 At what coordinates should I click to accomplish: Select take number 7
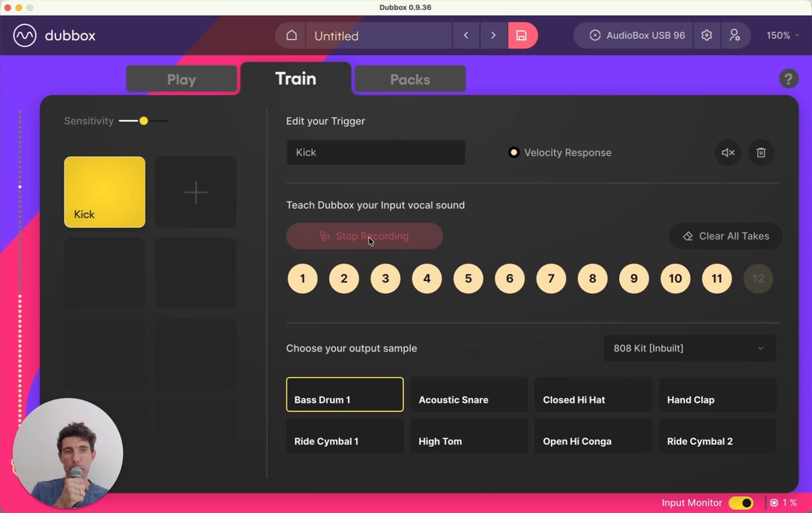tap(551, 279)
